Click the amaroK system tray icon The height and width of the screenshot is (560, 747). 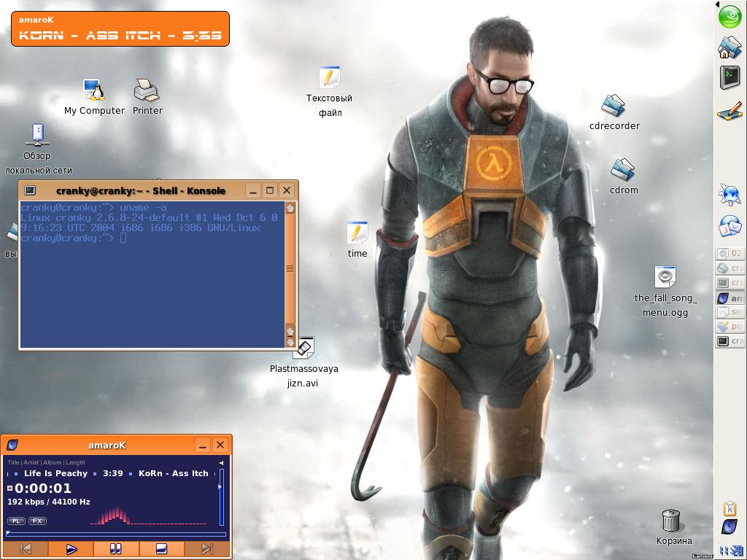729,527
